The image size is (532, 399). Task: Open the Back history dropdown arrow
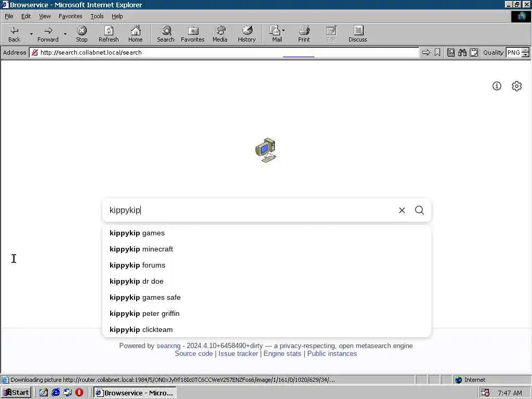[x=31, y=34]
